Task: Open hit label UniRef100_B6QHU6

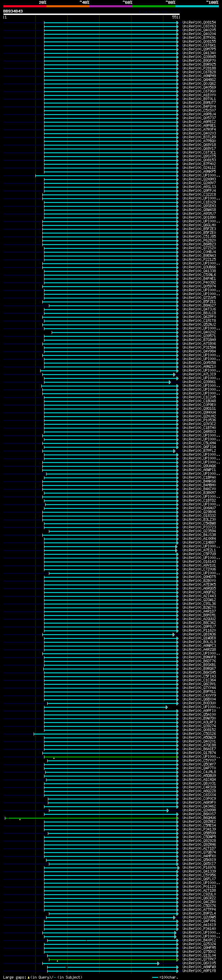Action: [x=199, y=818]
